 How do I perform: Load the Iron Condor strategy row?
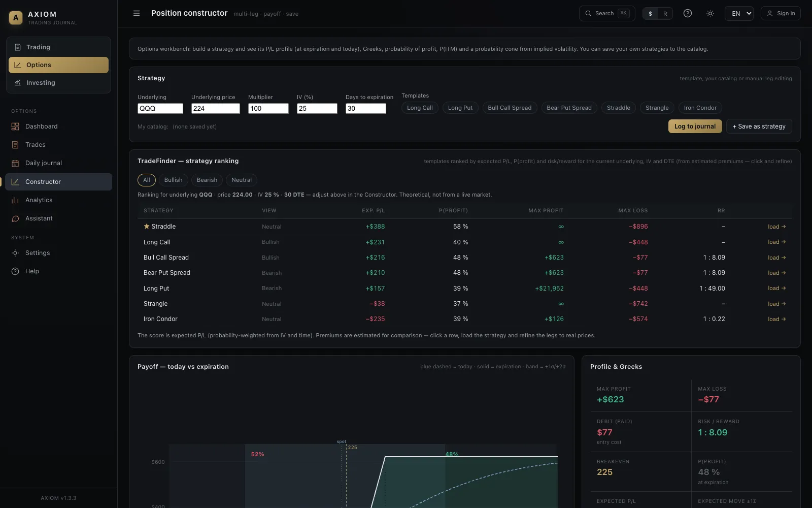click(x=776, y=319)
